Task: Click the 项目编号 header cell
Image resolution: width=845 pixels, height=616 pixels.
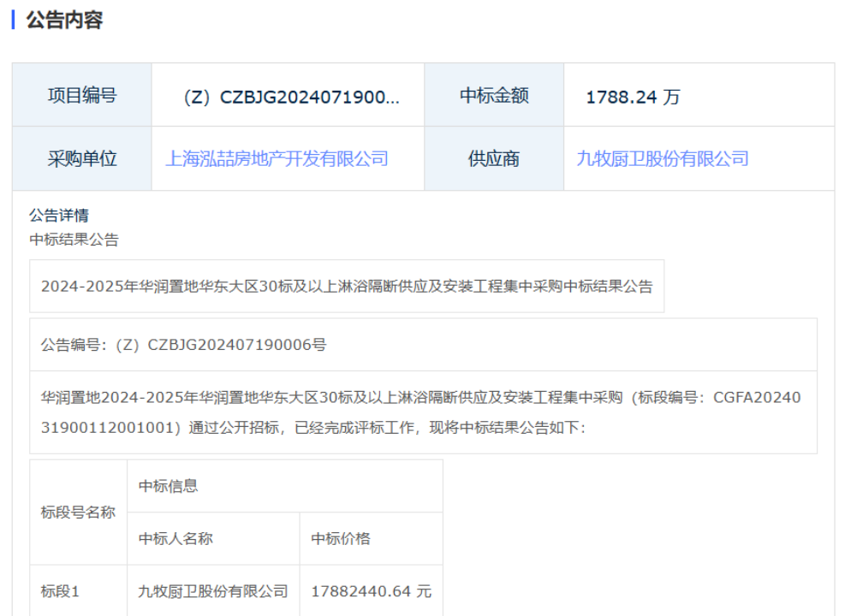Action: click(82, 95)
